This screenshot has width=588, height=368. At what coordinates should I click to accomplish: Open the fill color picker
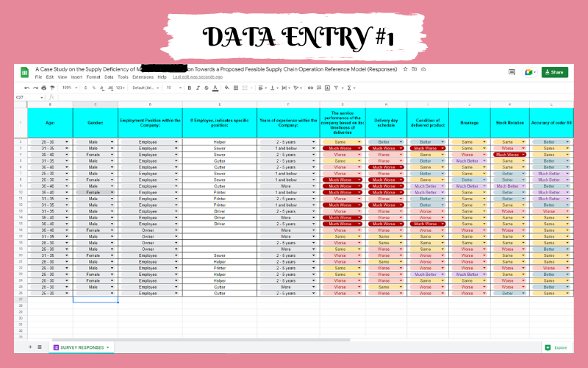tap(227, 88)
